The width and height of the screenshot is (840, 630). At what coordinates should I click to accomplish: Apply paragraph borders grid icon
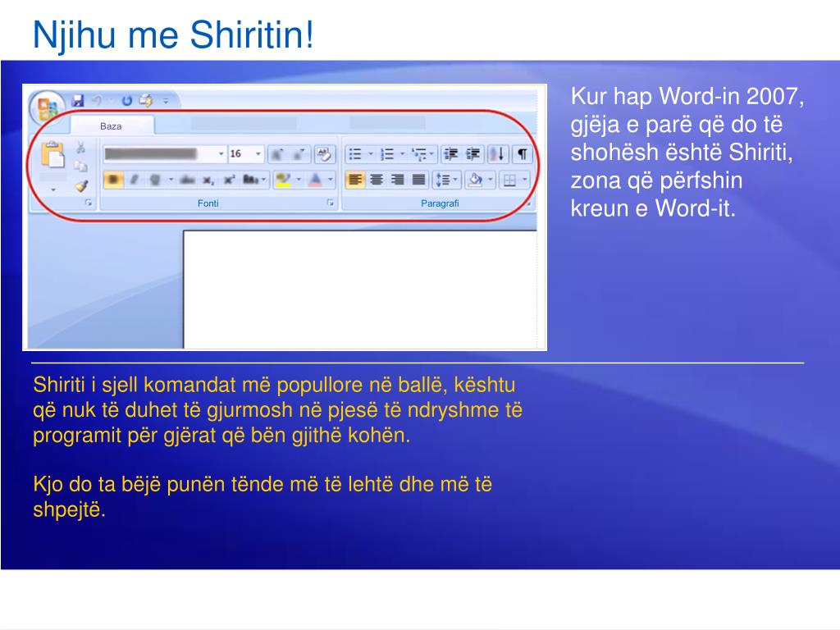(509, 180)
